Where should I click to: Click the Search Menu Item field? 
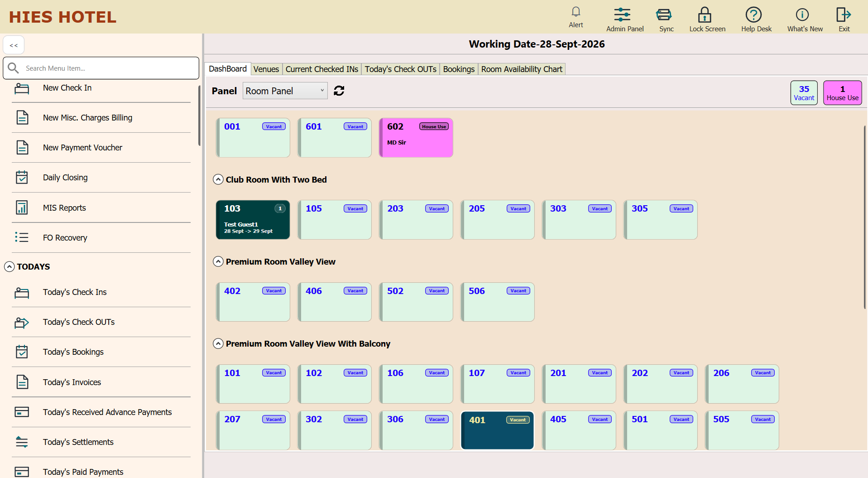coord(101,68)
